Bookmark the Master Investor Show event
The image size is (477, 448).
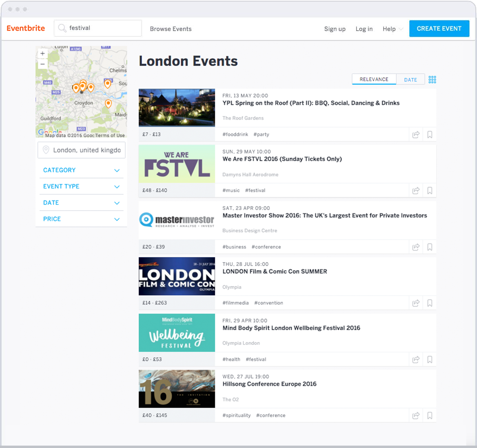click(430, 247)
